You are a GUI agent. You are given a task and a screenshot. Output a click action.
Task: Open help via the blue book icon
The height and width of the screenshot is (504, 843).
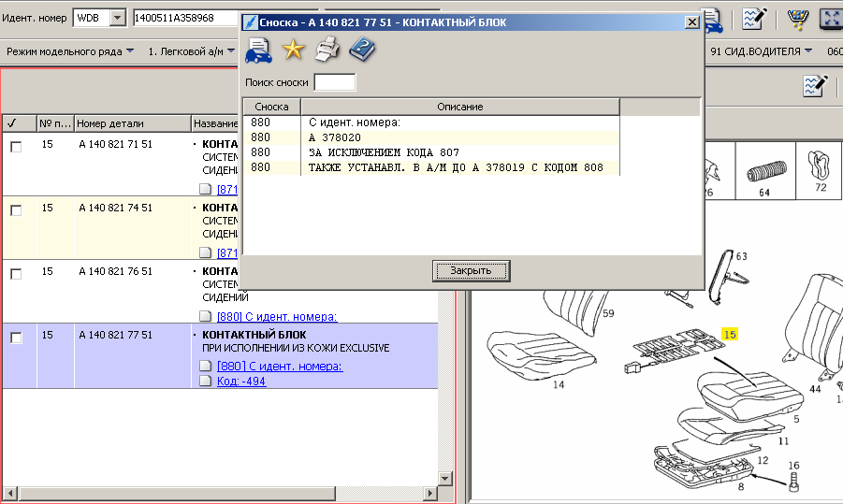tap(361, 50)
